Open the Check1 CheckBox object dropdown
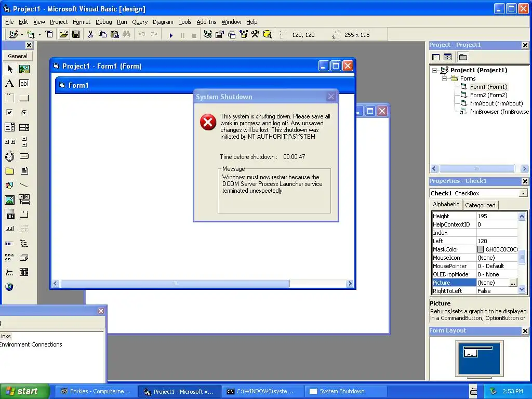This screenshot has width=532, height=399. click(523, 193)
